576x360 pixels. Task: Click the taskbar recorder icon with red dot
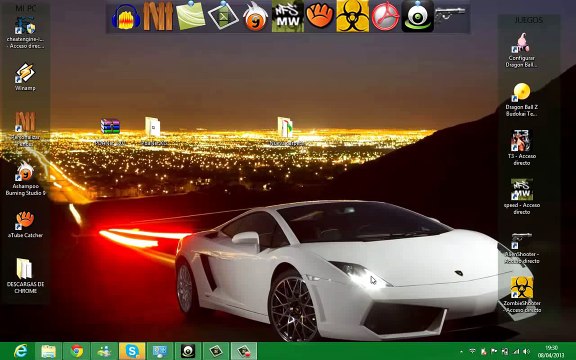click(x=244, y=351)
